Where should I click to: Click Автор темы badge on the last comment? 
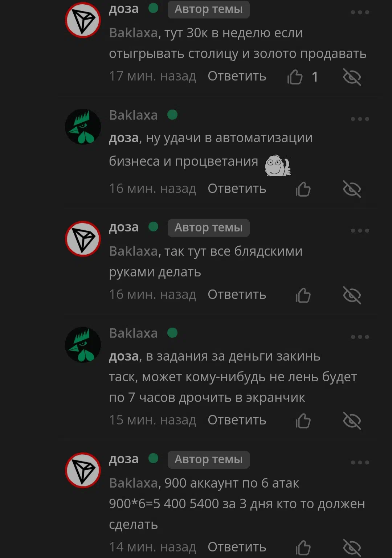coord(209,460)
